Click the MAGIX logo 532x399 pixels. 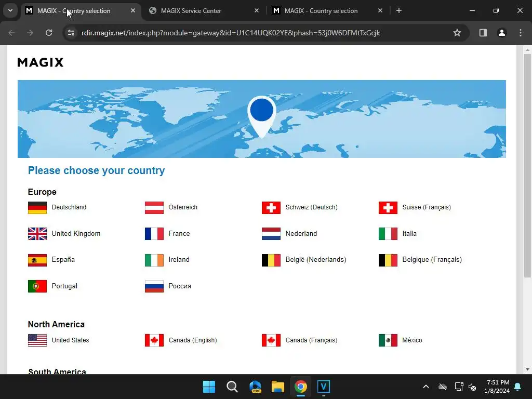41,62
